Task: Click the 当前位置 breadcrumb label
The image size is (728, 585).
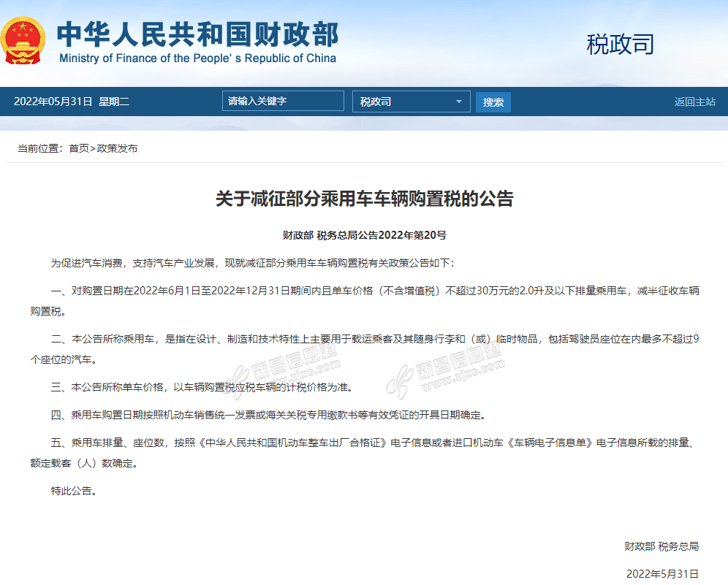Action: click(x=40, y=148)
